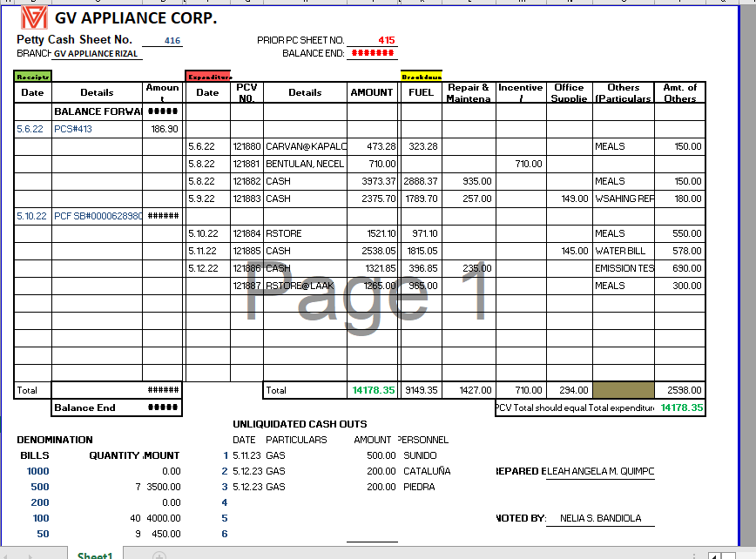This screenshot has width=756, height=559.
Task: Select the 1000 bill denomination cell
Action: coord(37,471)
